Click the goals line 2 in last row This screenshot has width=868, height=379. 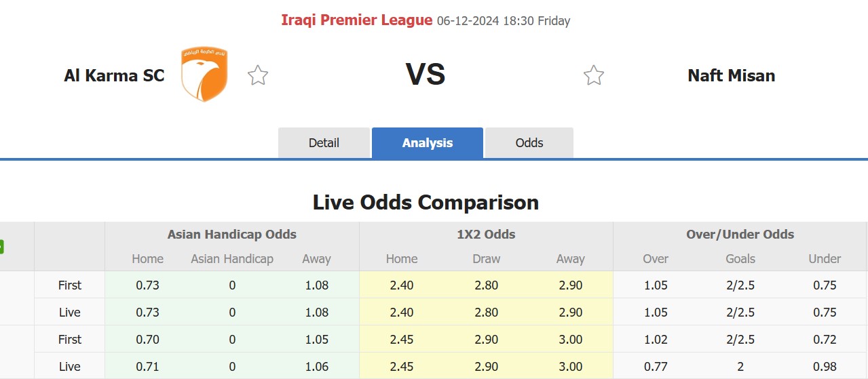point(740,367)
